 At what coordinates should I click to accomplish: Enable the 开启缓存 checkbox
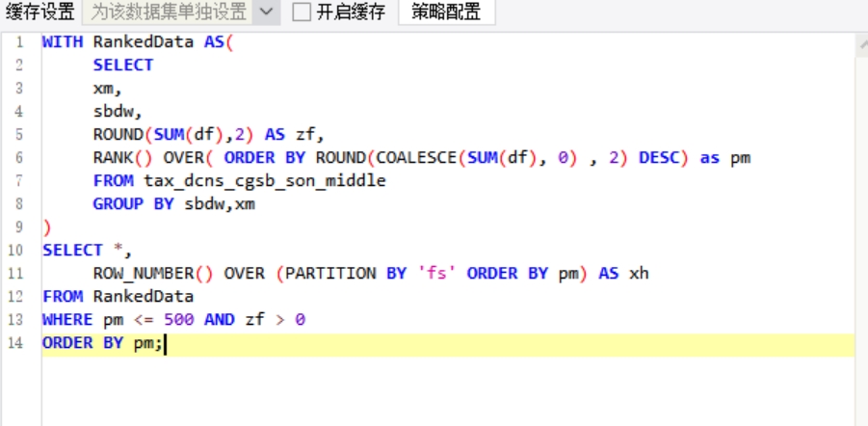(x=302, y=12)
